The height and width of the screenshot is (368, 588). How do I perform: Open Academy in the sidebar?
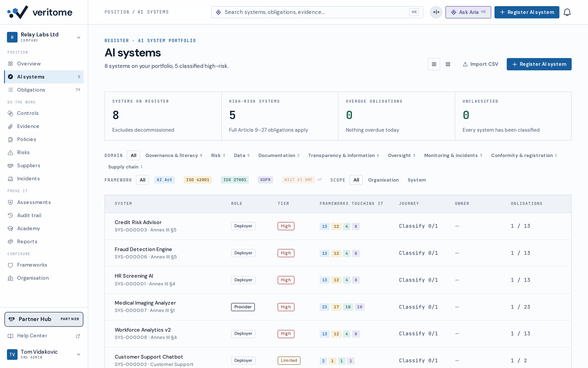44,229
